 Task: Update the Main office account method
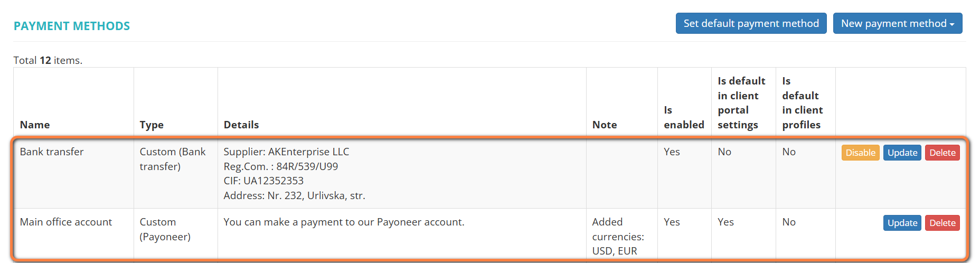[x=902, y=223]
